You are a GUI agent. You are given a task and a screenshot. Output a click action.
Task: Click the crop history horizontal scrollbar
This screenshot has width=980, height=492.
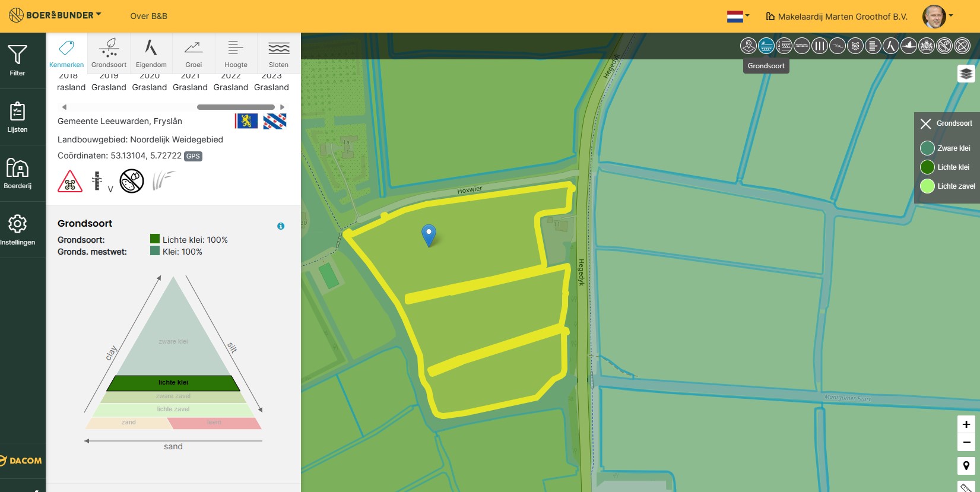[x=236, y=107]
